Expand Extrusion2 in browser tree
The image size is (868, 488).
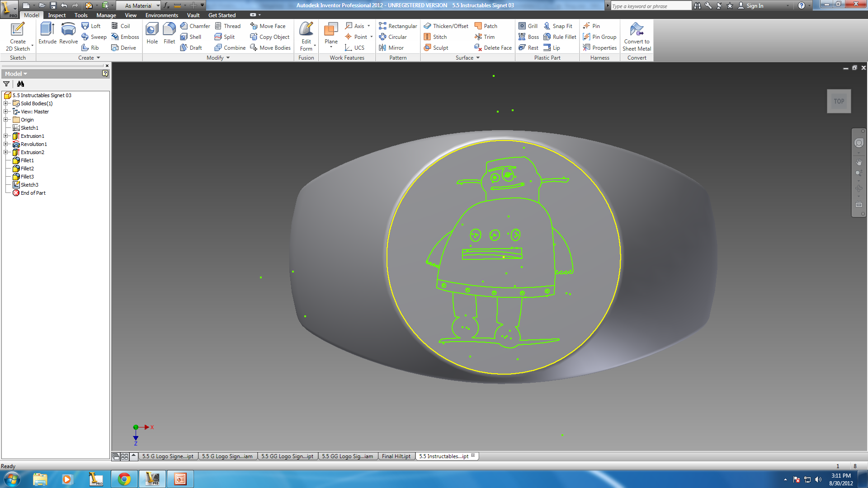pyautogui.click(x=6, y=152)
